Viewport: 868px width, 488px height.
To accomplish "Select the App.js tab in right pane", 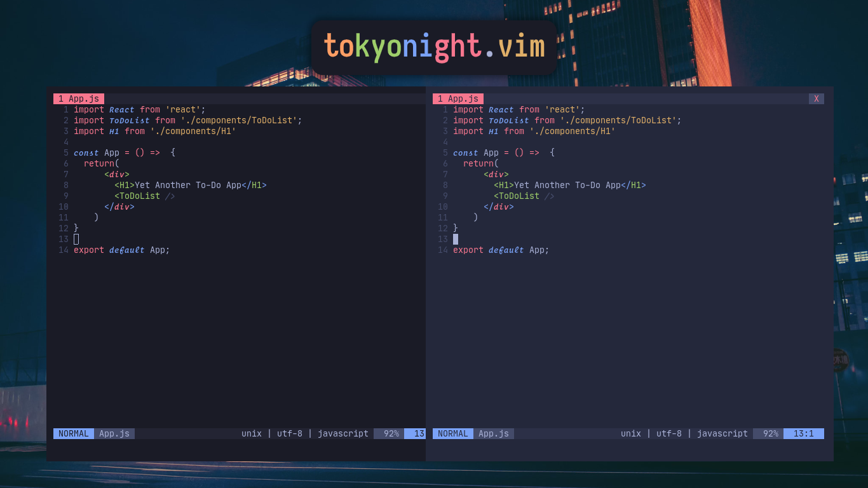I will (458, 98).
